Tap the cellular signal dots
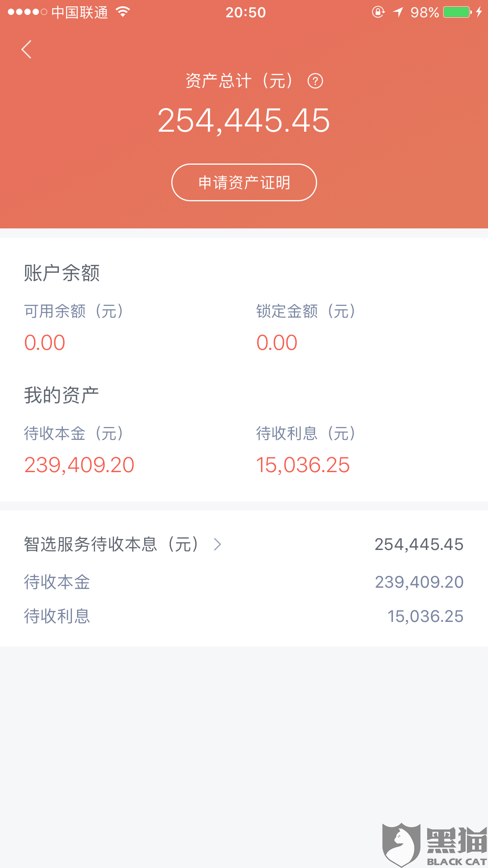This screenshot has width=488, height=868. (x=28, y=12)
